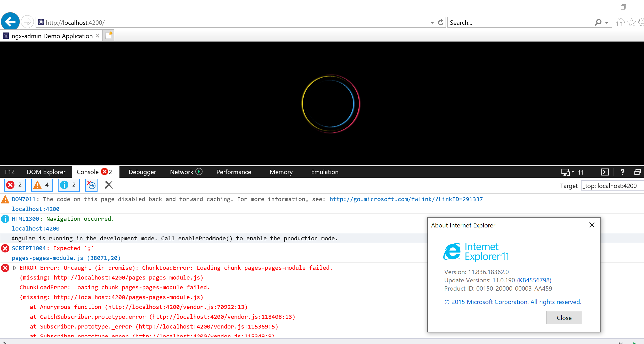Open the Performance tab
Screen dimensions: 644x344
coord(234,172)
